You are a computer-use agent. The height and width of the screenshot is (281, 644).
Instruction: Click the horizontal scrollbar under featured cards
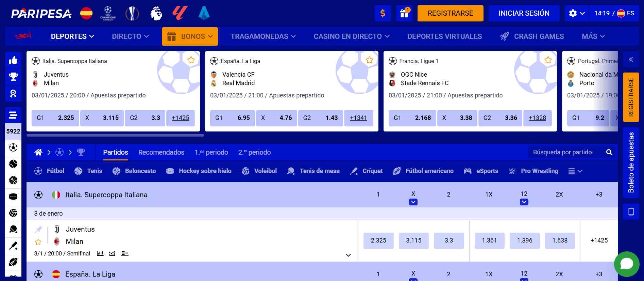[x=115, y=135]
